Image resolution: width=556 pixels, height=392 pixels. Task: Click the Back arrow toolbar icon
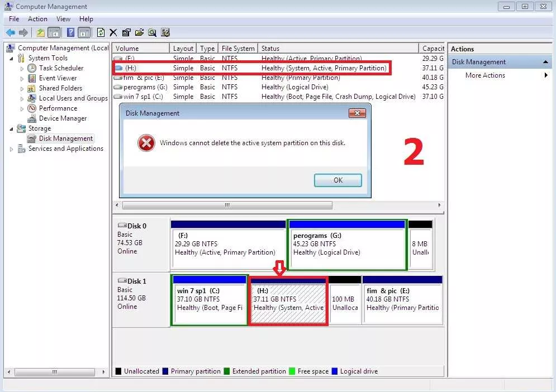(x=11, y=33)
